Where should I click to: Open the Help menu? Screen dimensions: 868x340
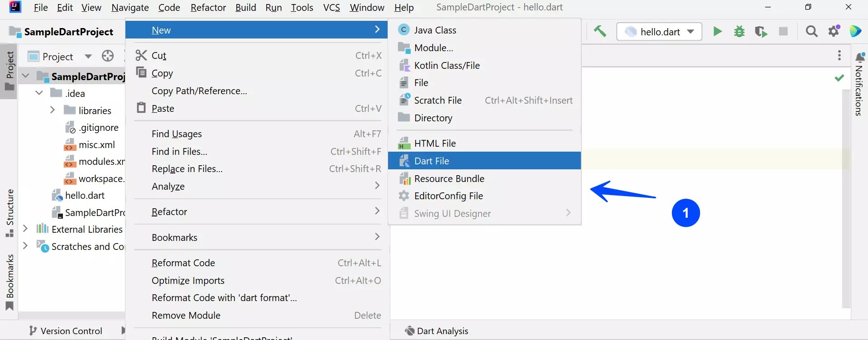coord(404,7)
